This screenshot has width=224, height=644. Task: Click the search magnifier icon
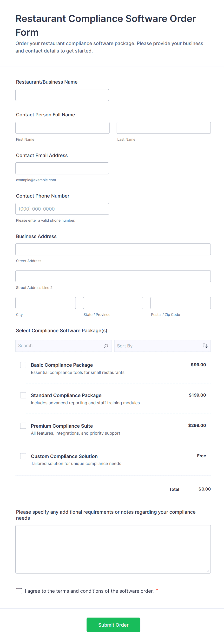106,346
